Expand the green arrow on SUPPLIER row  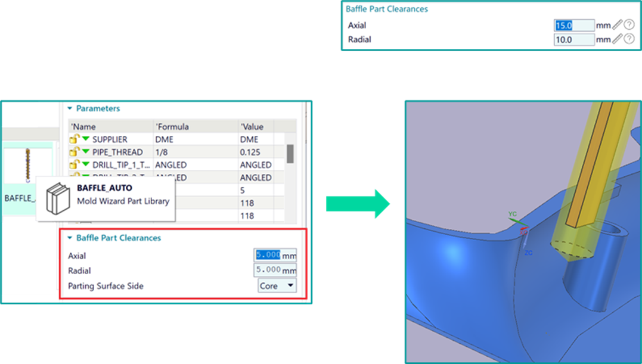pos(86,139)
